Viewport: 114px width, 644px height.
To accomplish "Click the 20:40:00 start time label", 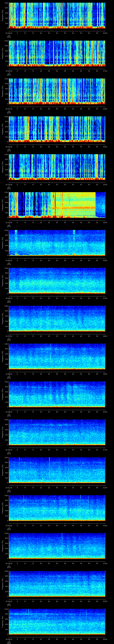I will coord(9,450).
